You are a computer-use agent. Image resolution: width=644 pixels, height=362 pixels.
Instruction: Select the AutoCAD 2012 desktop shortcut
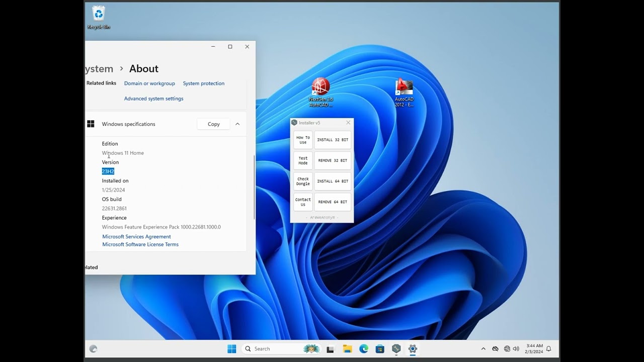point(404,93)
